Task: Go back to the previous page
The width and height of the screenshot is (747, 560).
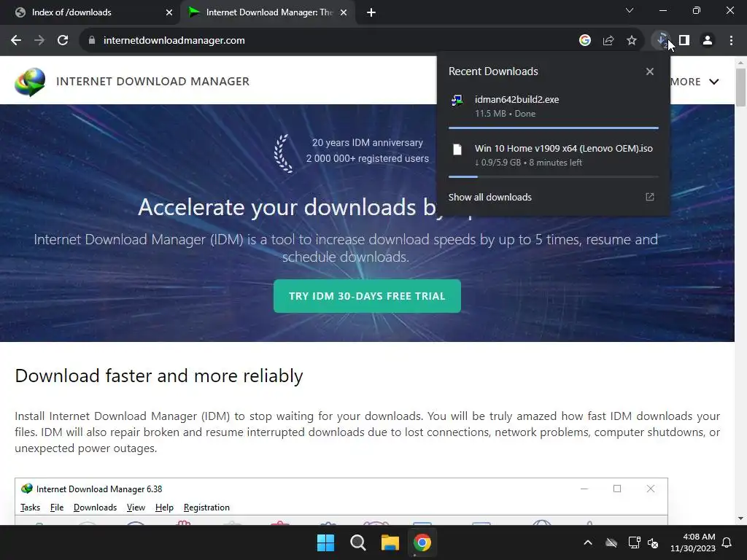Action: click(x=16, y=41)
